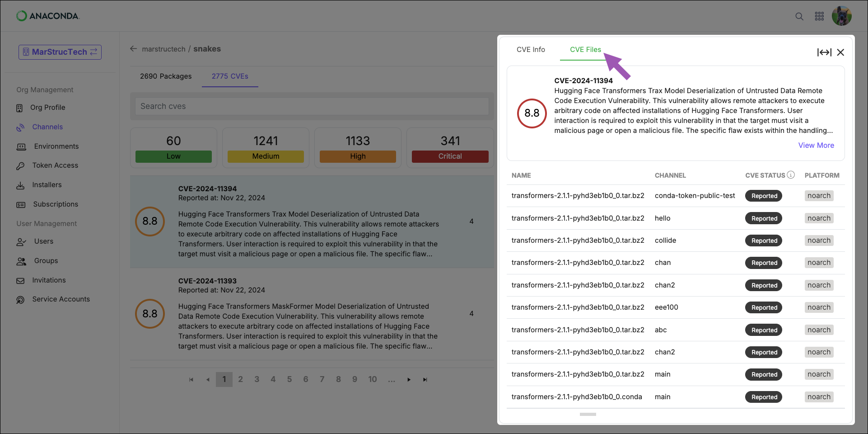Screen dimensions: 868x434
Task: Click the PLATFORM column header
Action: 822,175
